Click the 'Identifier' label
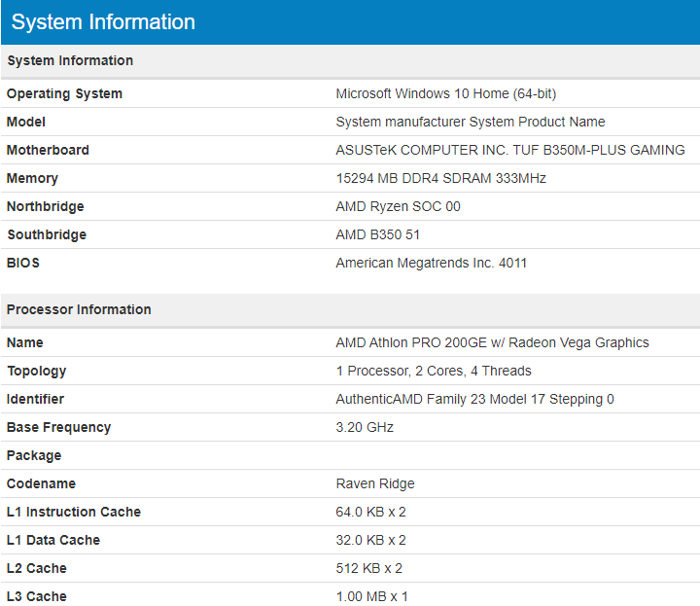This screenshot has height=606, width=700. pyautogui.click(x=35, y=399)
